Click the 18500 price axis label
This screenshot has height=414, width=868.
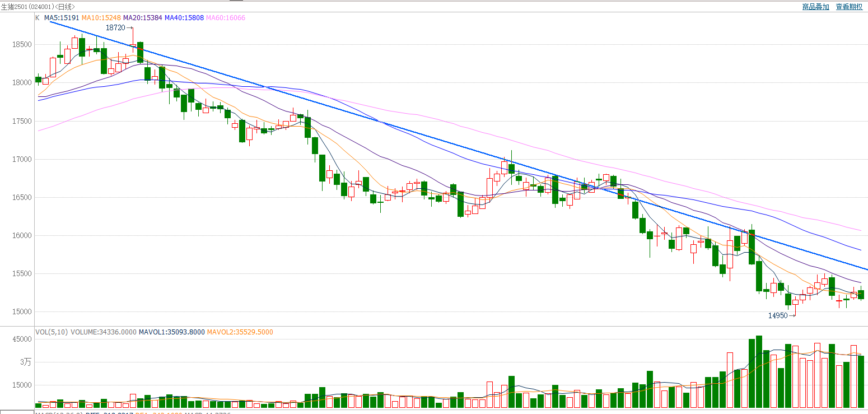point(23,45)
